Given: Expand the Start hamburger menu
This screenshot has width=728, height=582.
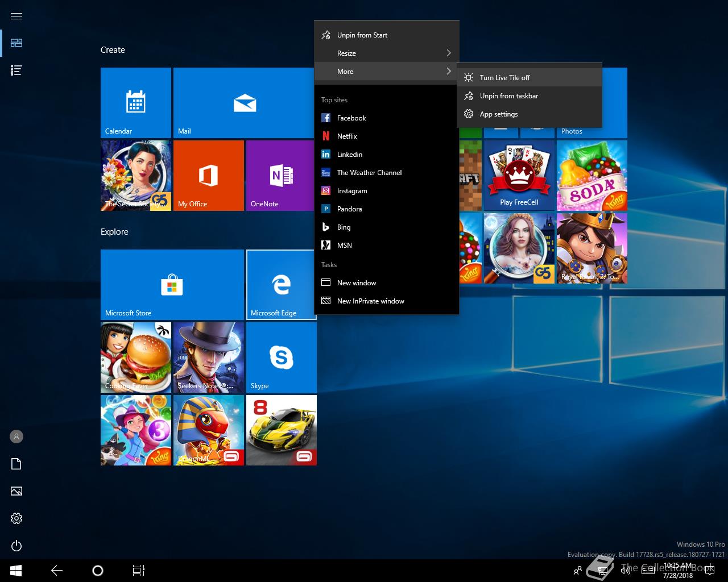Looking at the screenshot, I should tap(16, 16).
